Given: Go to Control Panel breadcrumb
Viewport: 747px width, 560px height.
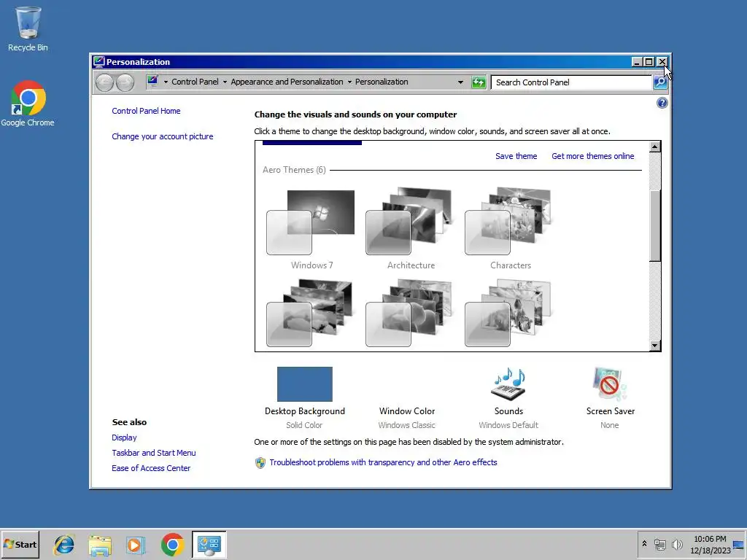Looking at the screenshot, I should [x=195, y=82].
